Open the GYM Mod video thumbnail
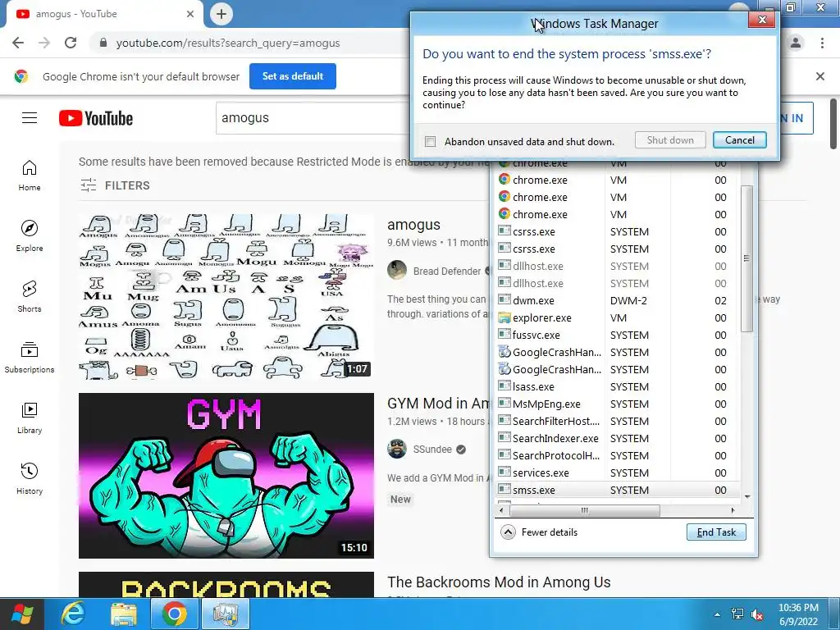The width and height of the screenshot is (840, 630). point(226,476)
